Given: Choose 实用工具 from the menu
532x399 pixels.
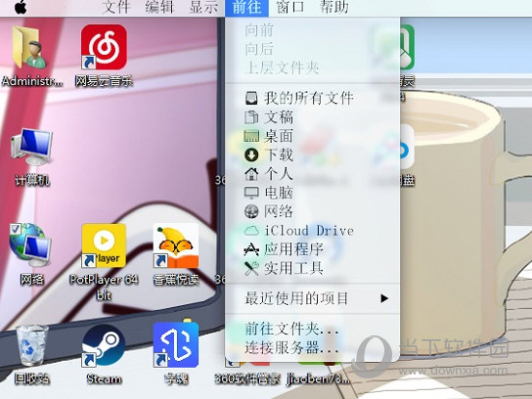Looking at the screenshot, I should point(312,269).
